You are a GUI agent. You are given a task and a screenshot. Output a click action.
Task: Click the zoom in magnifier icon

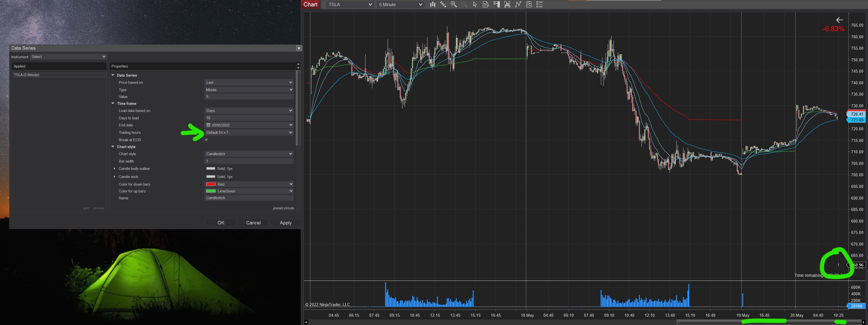[x=454, y=4]
